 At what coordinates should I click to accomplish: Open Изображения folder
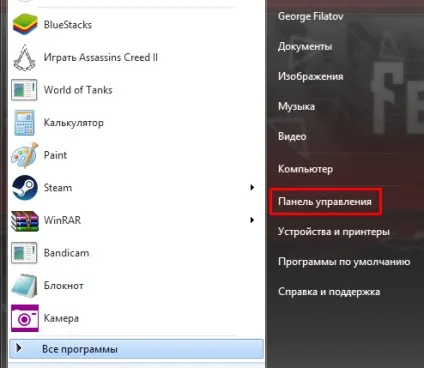(311, 76)
